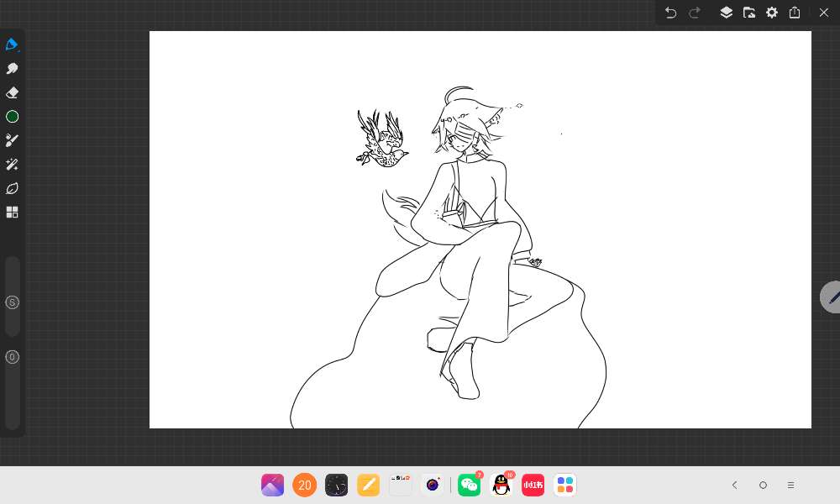Pick the magic wand tool
This screenshot has height=504, width=840.
(12, 165)
